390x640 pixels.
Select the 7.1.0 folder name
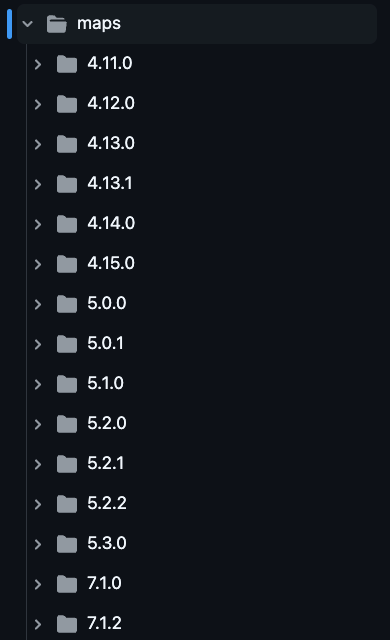click(x=104, y=583)
